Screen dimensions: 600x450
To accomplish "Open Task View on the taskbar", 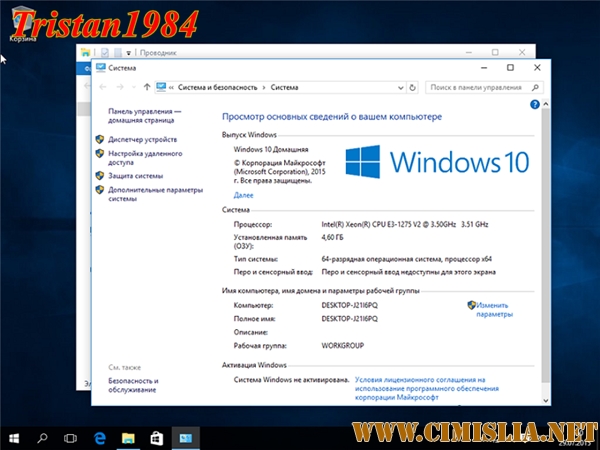I will (70, 438).
